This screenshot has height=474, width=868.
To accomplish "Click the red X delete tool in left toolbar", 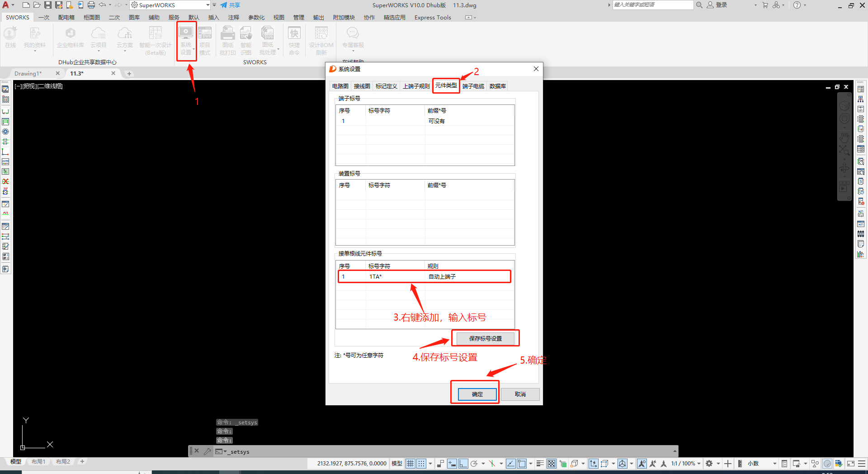I will point(5,181).
